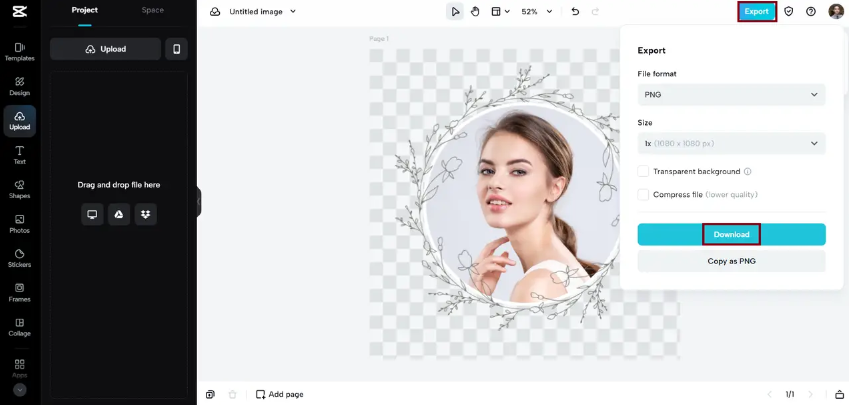Switch to the Project tab

(85, 10)
